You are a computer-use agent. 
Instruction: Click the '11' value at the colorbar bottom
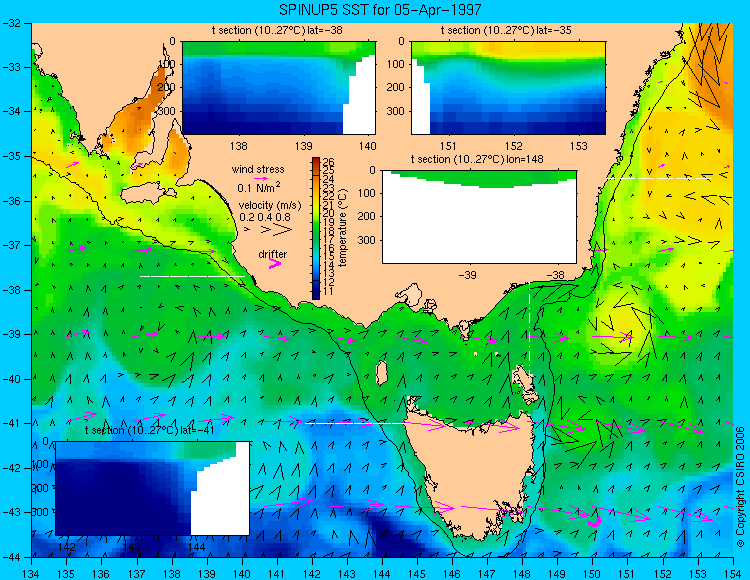point(329,291)
